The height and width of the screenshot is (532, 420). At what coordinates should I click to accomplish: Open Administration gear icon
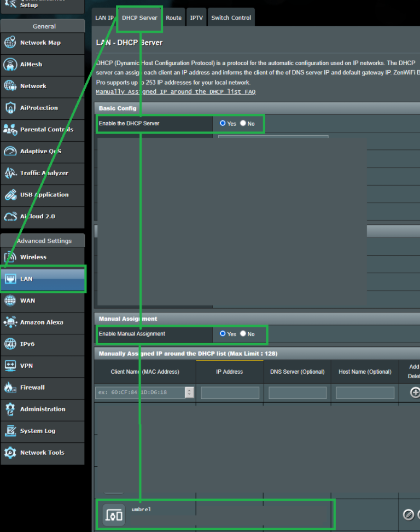(x=10, y=409)
